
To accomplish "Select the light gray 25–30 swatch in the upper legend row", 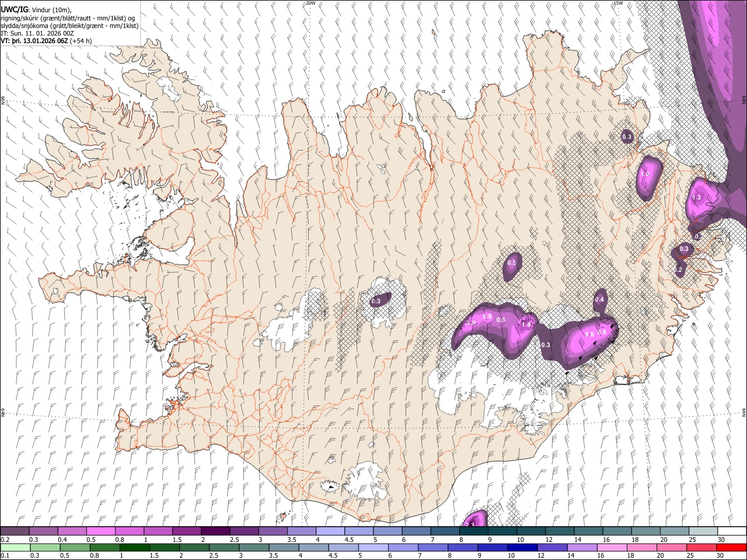I will (703, 531).
